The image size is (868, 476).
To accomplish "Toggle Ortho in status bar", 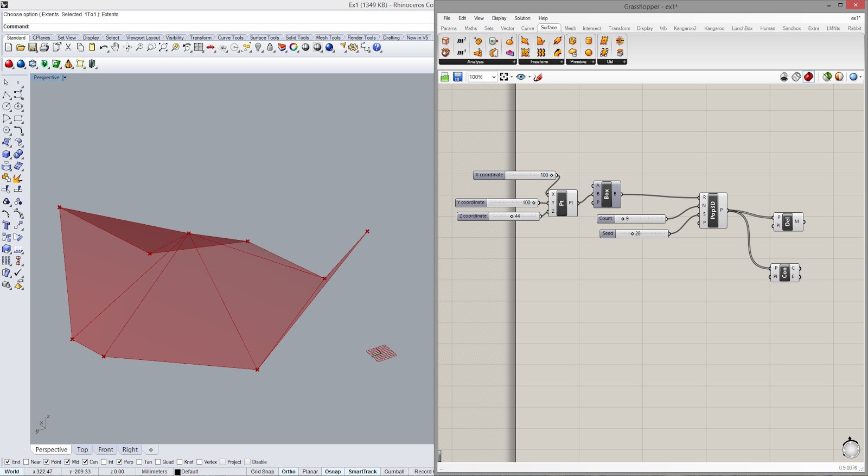I will pyautogui.click(x=289, y=472).
